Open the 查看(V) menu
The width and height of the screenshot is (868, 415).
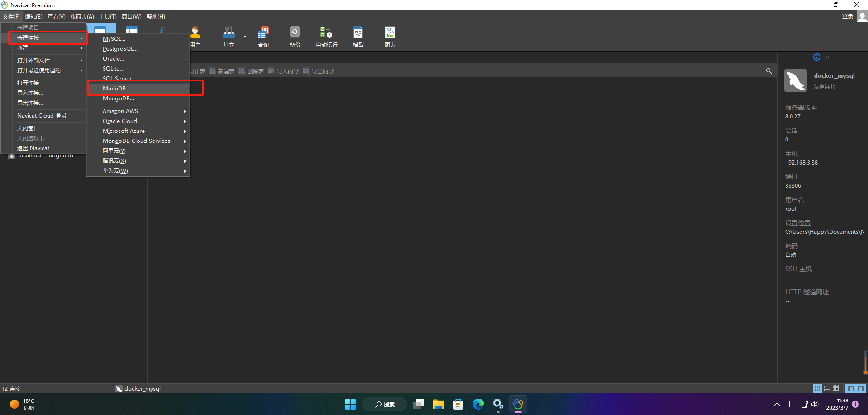coord(57,17)
